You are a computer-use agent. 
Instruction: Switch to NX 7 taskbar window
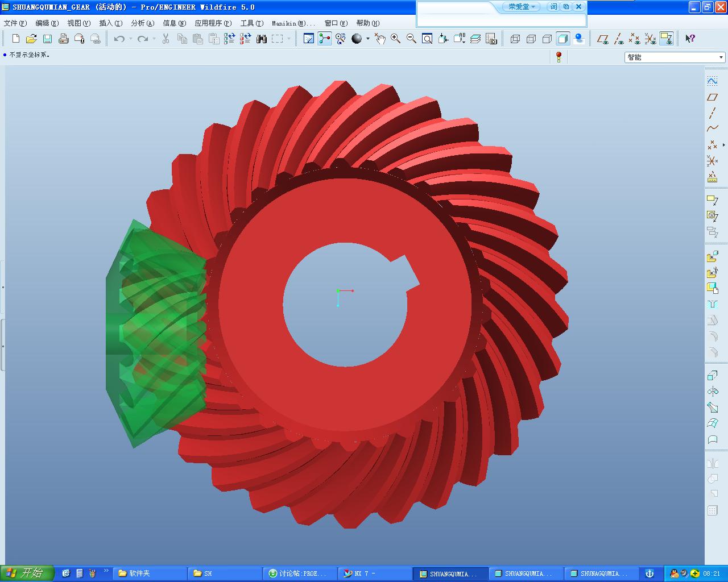pyautogui.click(x=375, y=573)
